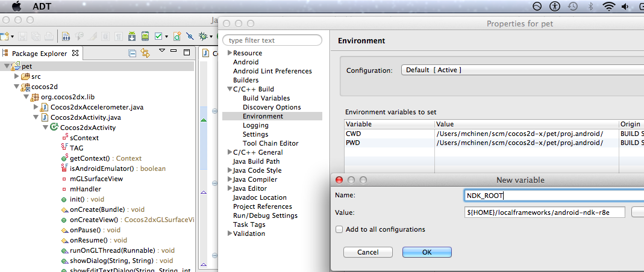
Task: Collapse the pet project node
Action: pyautogui.click(x=7, y=66)
